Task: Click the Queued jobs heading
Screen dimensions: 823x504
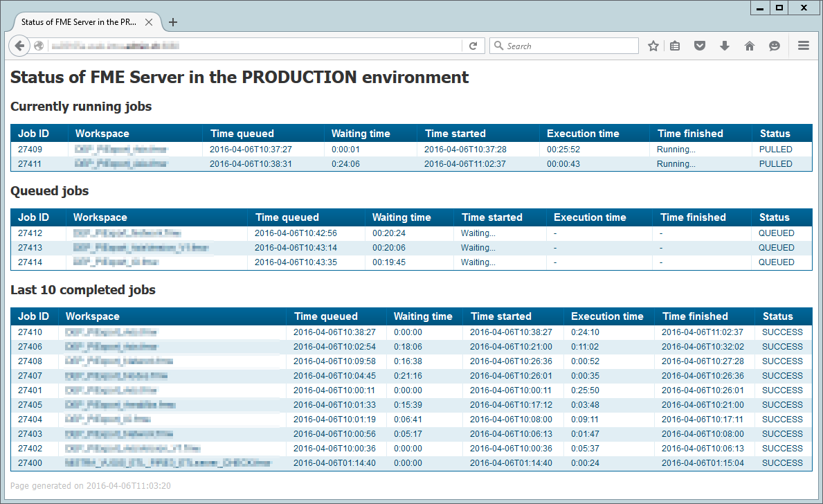Action: point(49,190)
